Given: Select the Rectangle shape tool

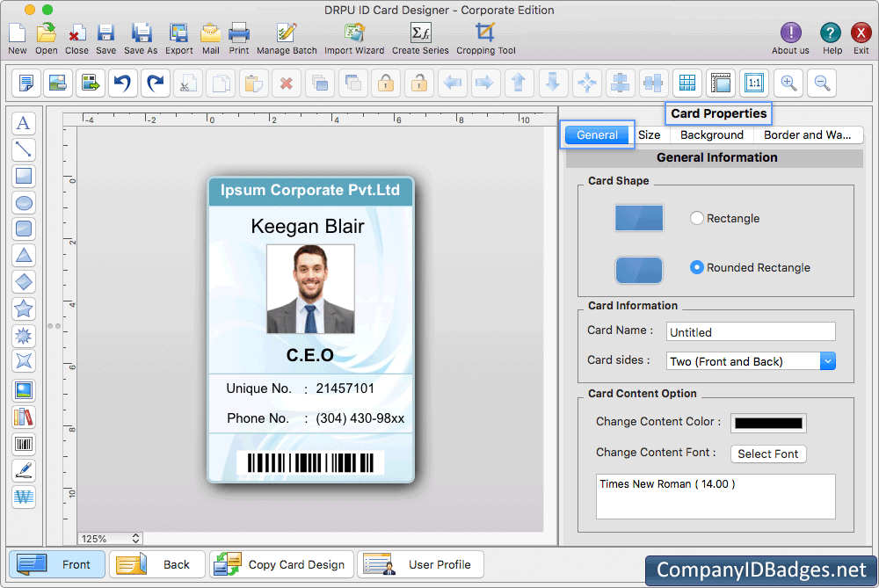Looking at the screenshot, I should tap(24, 176).
